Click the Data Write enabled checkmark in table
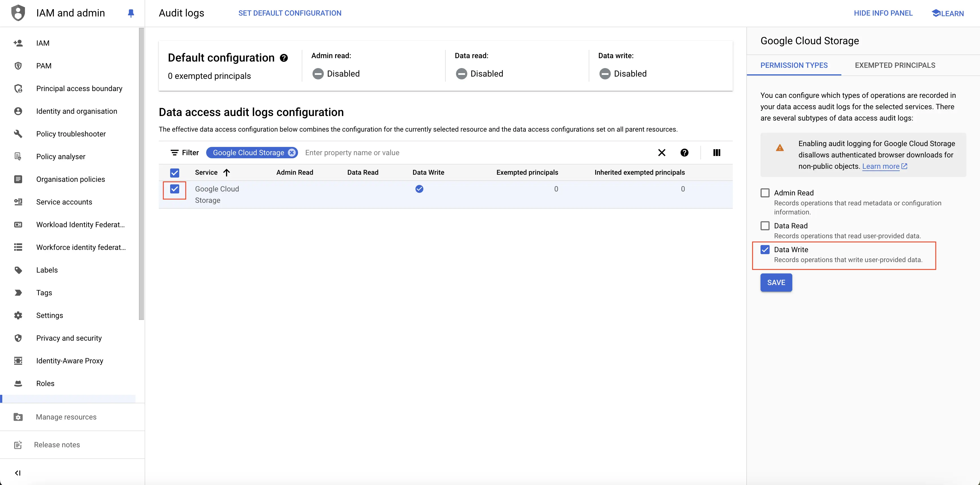 (419, 189)
